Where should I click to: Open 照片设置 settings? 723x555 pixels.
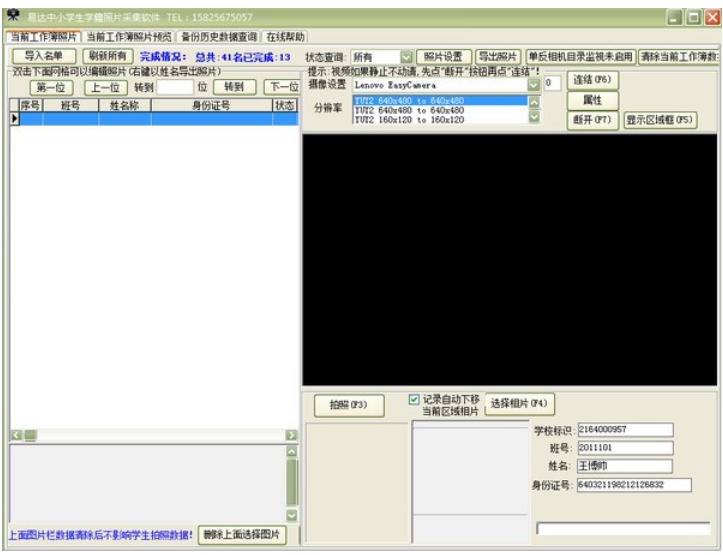coord(444,57)
